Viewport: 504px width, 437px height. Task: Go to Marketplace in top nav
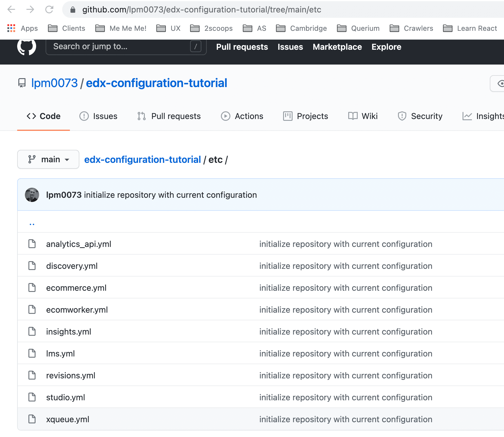[337, 47]
